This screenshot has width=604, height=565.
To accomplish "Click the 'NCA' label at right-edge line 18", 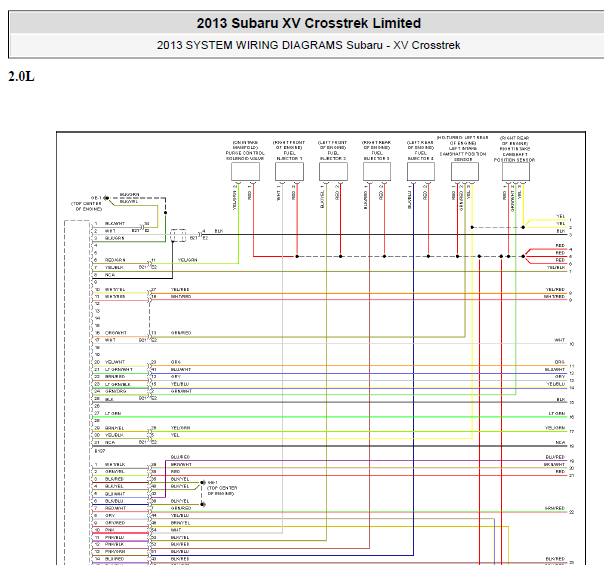I will pyautogui.click(x=560, y=442).
